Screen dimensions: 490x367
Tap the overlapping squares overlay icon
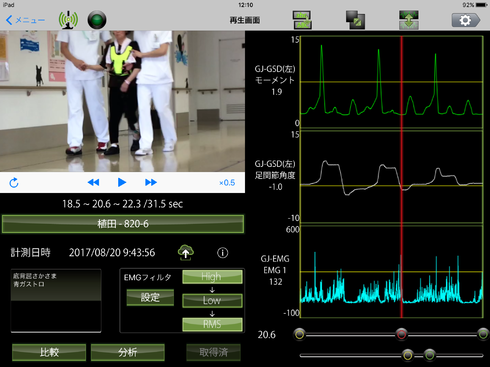pos(355,20)
